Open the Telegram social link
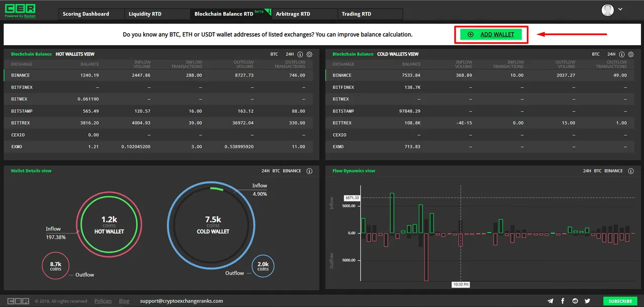This screenshot has width=644, height=307. [550, 301]
